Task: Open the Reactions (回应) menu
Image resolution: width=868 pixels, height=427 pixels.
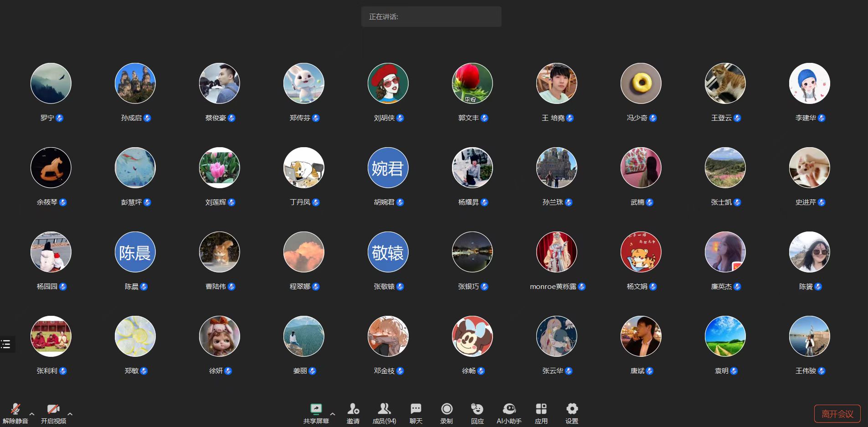Action: [477, 409]
